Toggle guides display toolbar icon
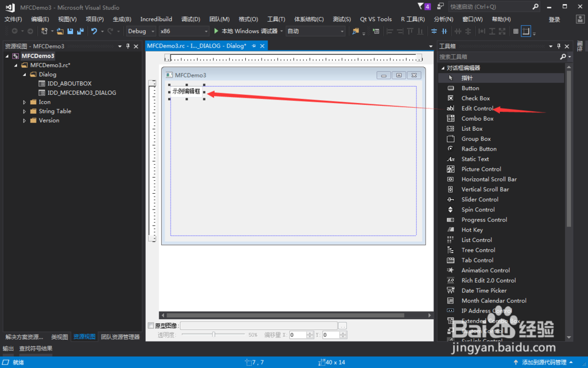 (526, 31)
